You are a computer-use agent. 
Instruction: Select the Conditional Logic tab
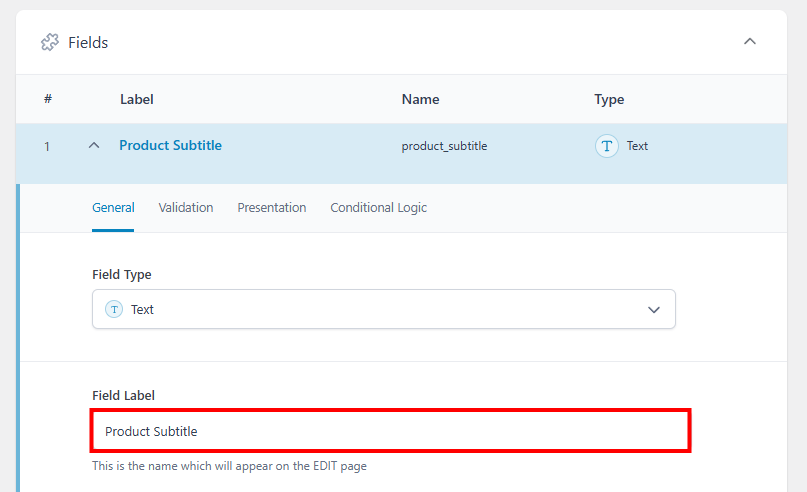coord(378,208)
